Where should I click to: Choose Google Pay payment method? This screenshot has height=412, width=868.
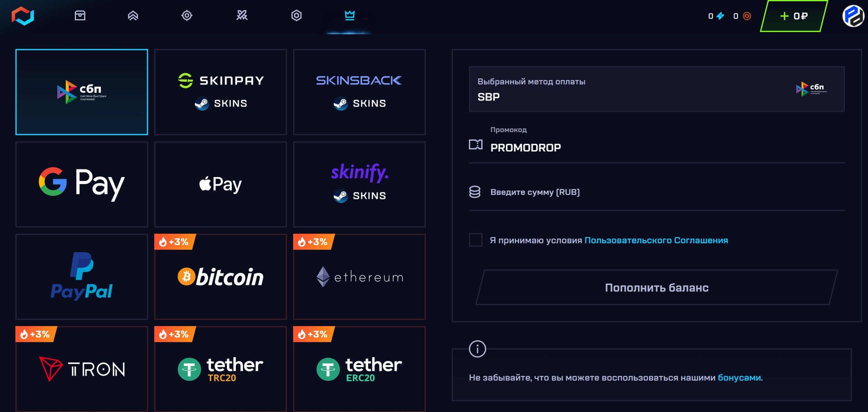click(x=82, y=184)
